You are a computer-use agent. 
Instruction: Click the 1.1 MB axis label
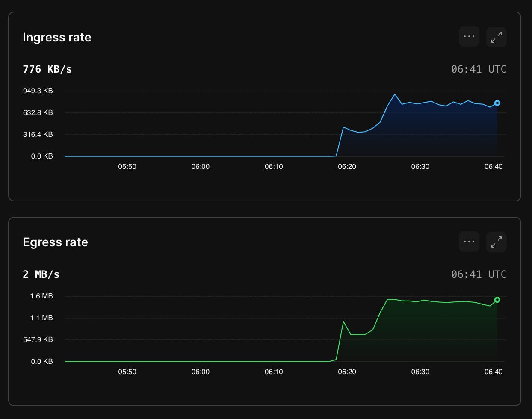coord(41,318)
